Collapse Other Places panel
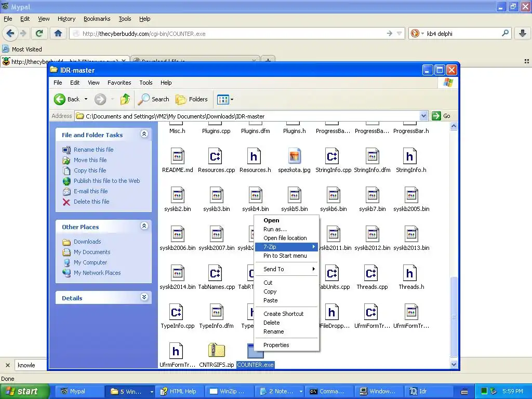The image size is (532, 399). pos(144,226)
